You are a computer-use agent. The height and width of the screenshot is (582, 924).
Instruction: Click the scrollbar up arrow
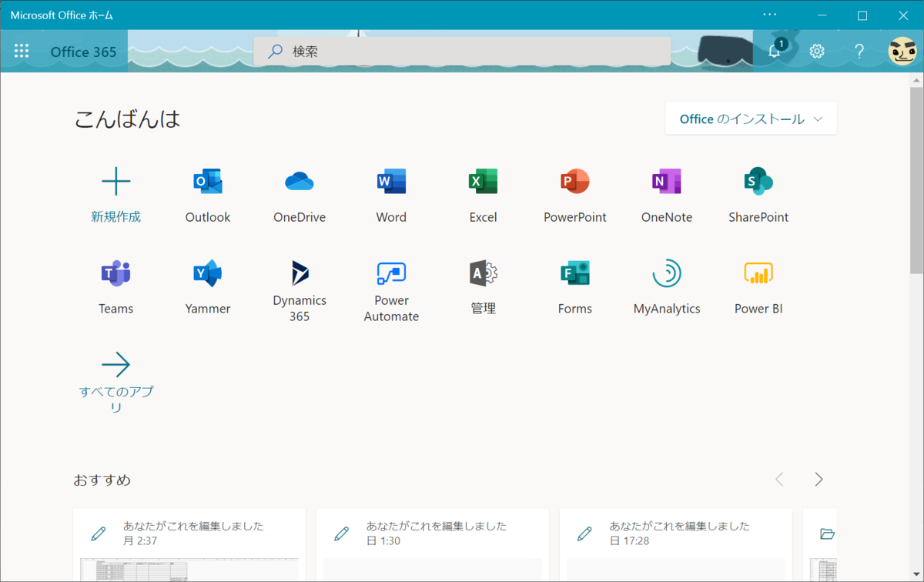point(916,79)
